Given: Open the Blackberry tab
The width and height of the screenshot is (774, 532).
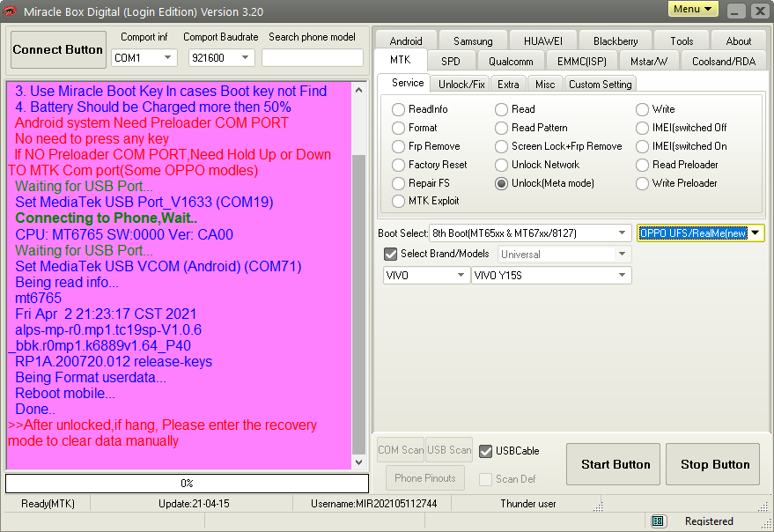Looking at the screenshot, I should point(616,41).
